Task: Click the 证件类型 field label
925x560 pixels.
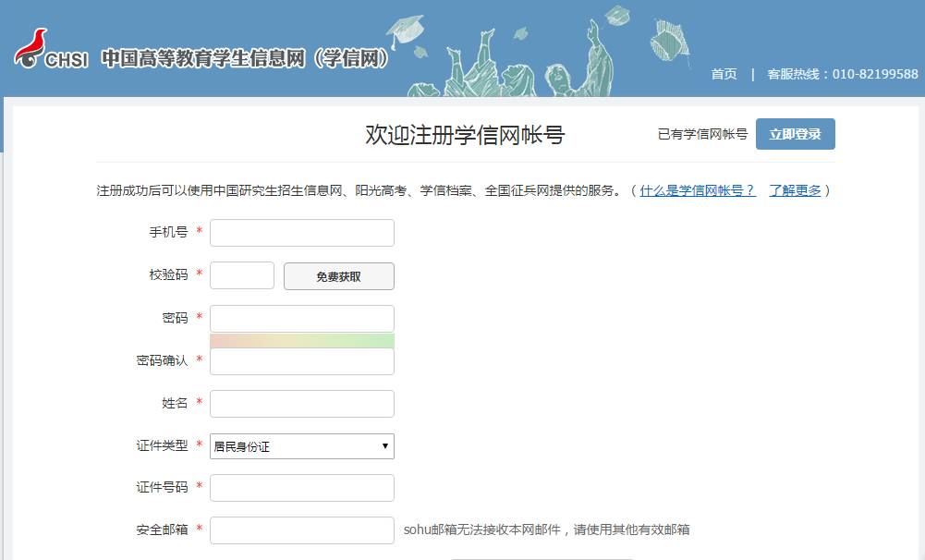Action: pyautogui.click(x=162, y=445)
